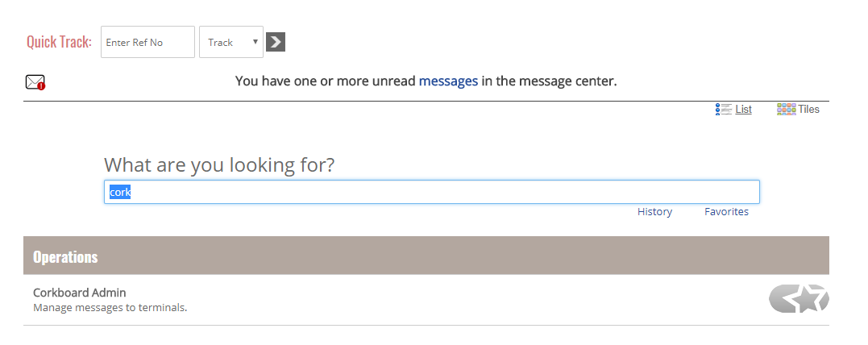
Task: Click the caret arrow on Track dropdown
Action: pos(255,42)
